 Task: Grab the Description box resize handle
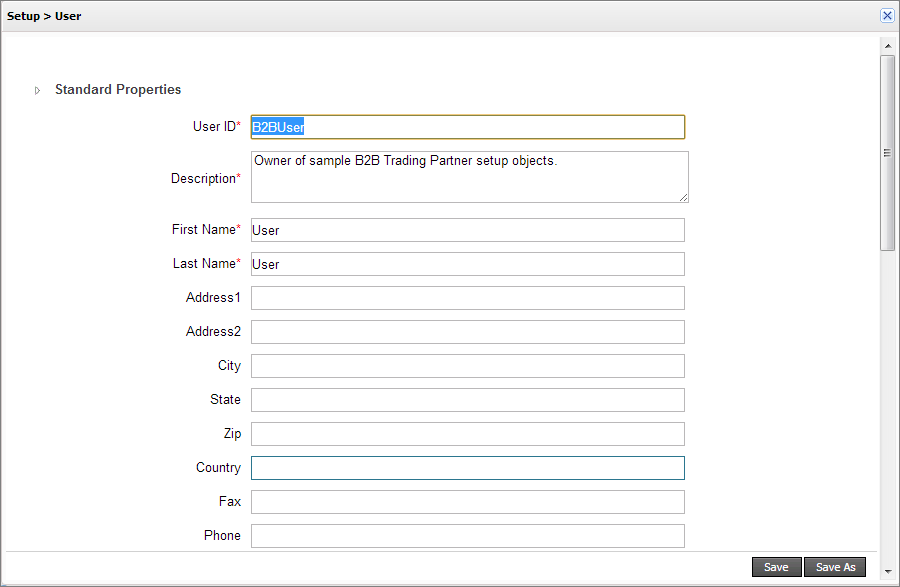[684, 198]
